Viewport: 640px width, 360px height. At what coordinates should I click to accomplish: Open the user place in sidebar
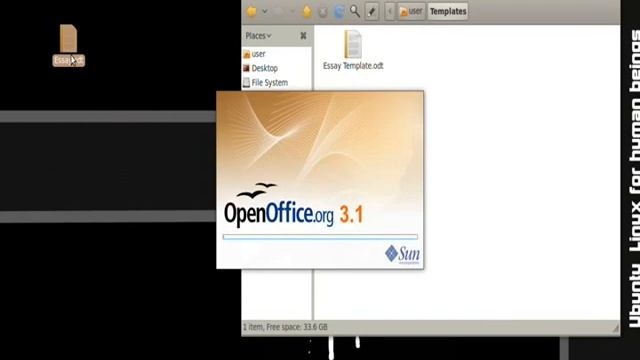(x=254, y=54)
